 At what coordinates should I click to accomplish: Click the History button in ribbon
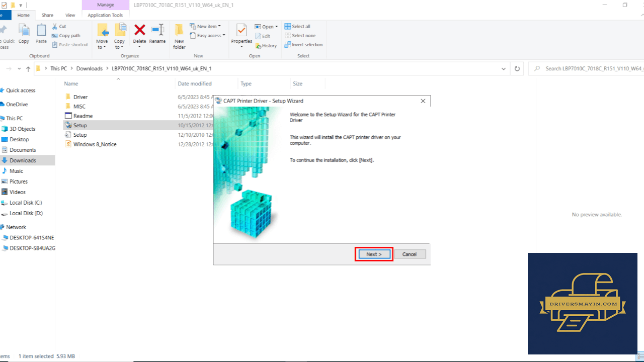[x=266, y=45]
